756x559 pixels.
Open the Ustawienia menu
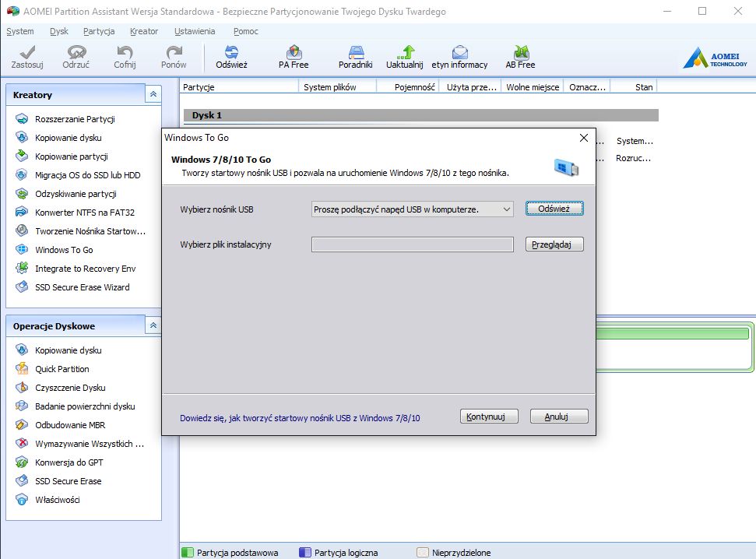click(x=195, y=31)
